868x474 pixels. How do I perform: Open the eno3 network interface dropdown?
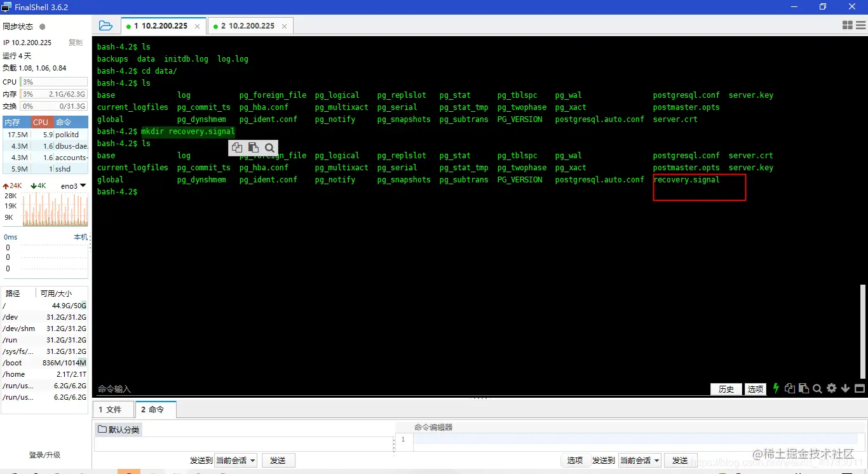74,186
